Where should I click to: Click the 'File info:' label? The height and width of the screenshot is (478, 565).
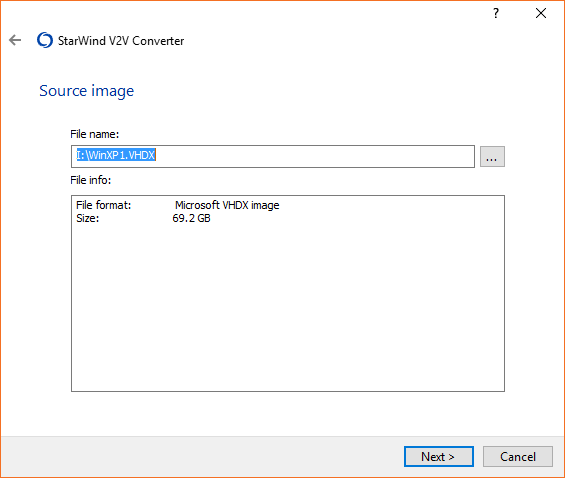click(x=90, y=180)
